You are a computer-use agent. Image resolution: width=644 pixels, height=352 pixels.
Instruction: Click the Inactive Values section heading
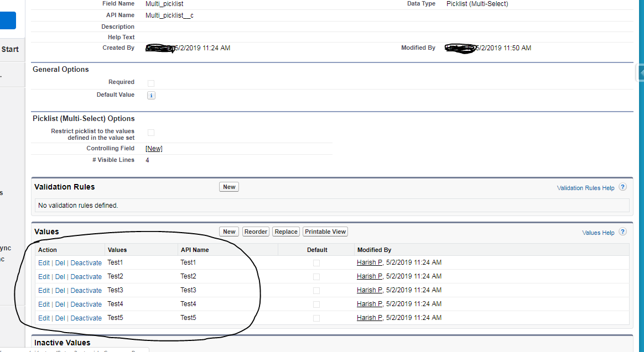click(x=62, y=343)
